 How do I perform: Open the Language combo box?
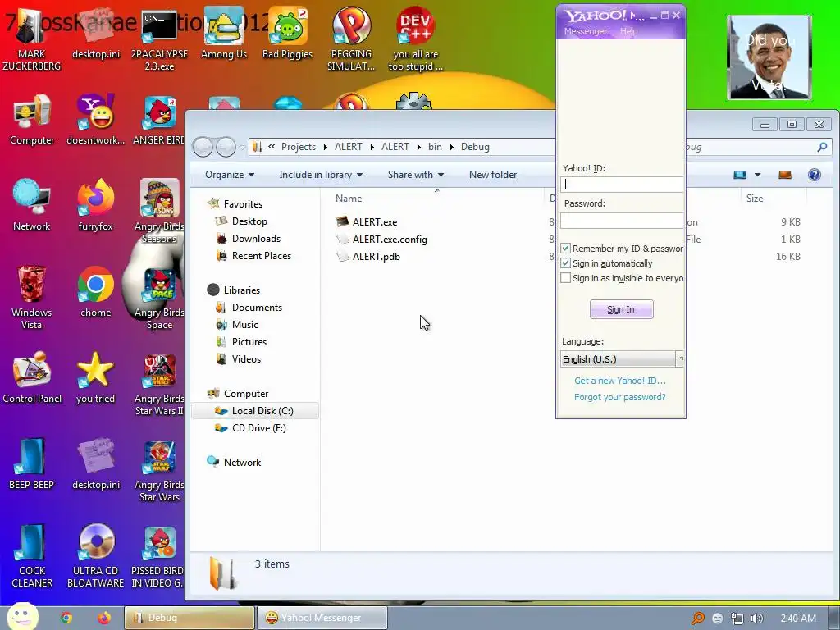pyautogui.click(x=622, y=359)
